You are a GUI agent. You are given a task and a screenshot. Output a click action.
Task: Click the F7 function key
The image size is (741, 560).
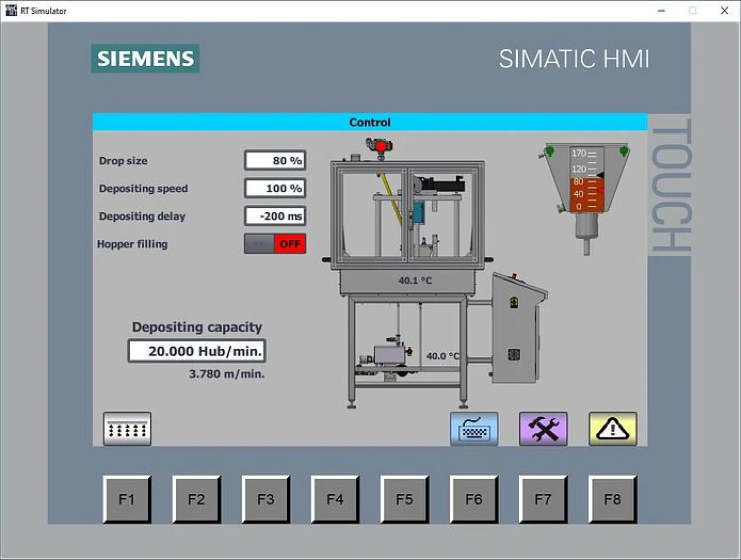coord(544,499)
